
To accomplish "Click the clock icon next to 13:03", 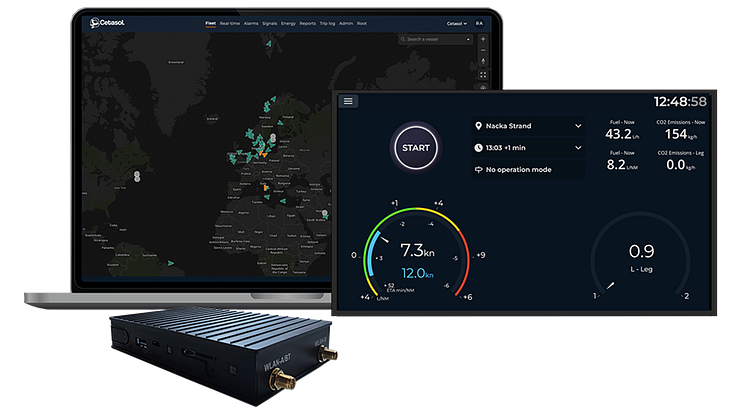I will pyautogui.click(x=477, y=148).
